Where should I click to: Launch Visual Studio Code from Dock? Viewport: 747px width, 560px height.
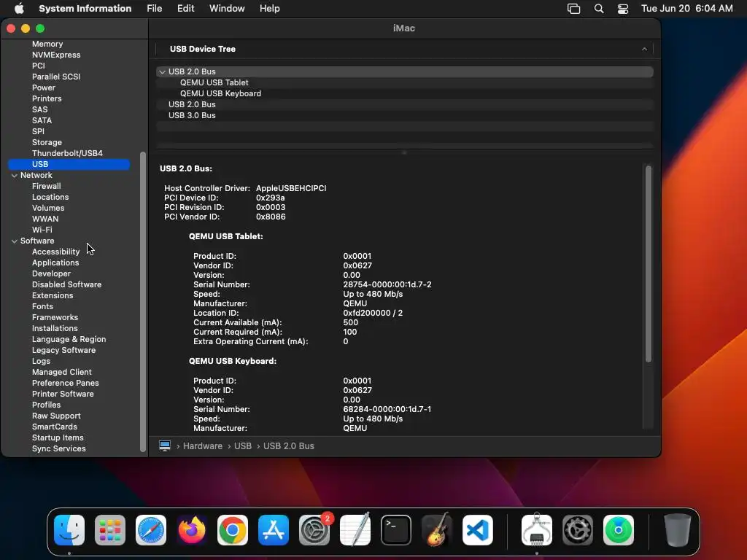478,530
